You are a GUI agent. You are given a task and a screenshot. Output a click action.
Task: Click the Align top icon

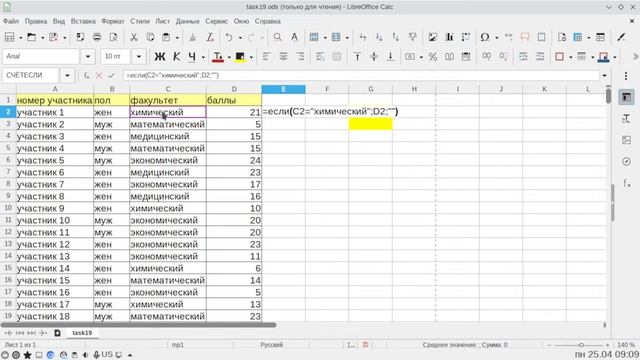click(357, 57)
